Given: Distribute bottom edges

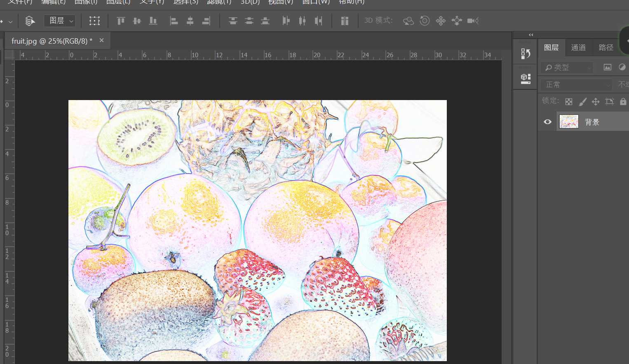Looking at the screenshot, I should pyautogui.click(x=265, y=21).
